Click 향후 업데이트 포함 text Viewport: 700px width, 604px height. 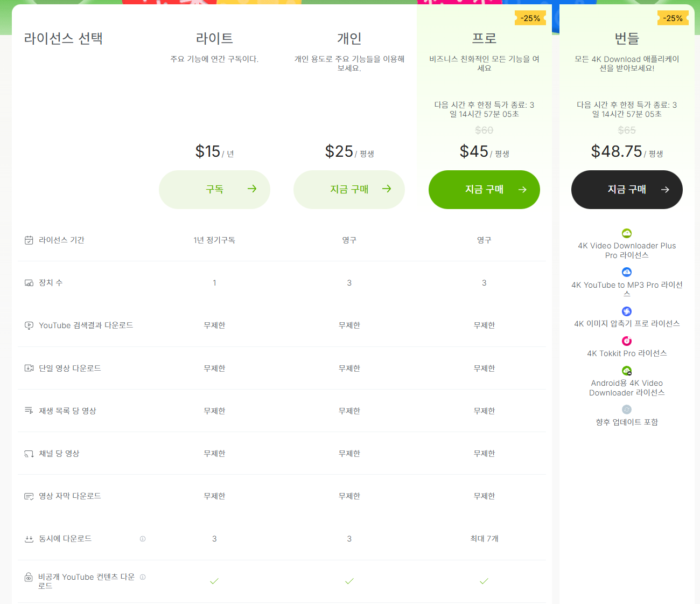pyautogui.click(x=627, y=422)
